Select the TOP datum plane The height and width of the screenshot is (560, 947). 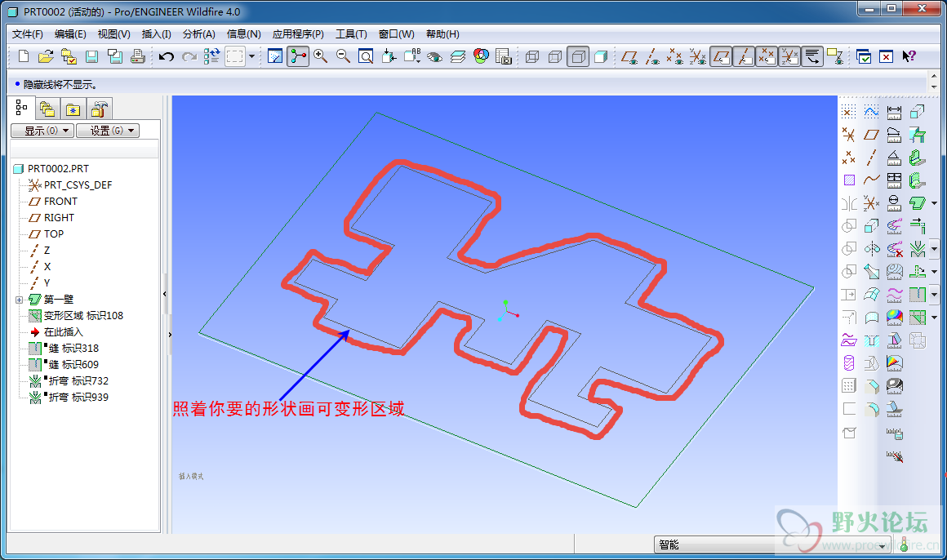(x=53, y=233)
